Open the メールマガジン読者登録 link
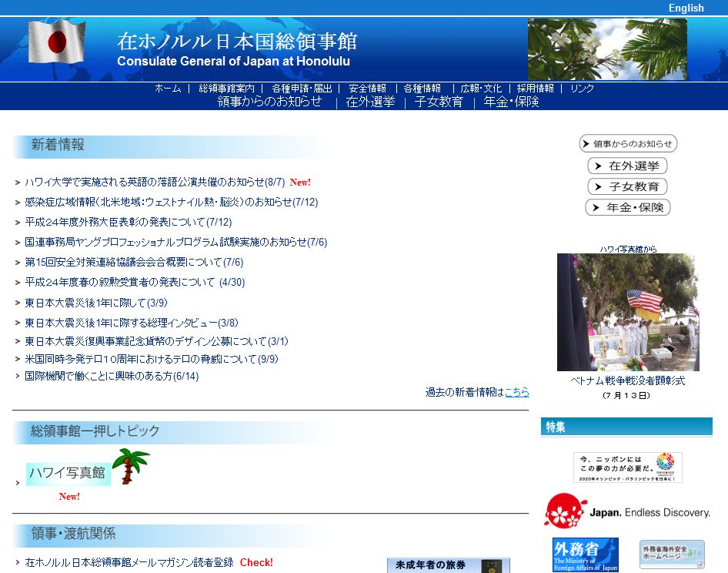The image size is (728, 573). [129, 563]
